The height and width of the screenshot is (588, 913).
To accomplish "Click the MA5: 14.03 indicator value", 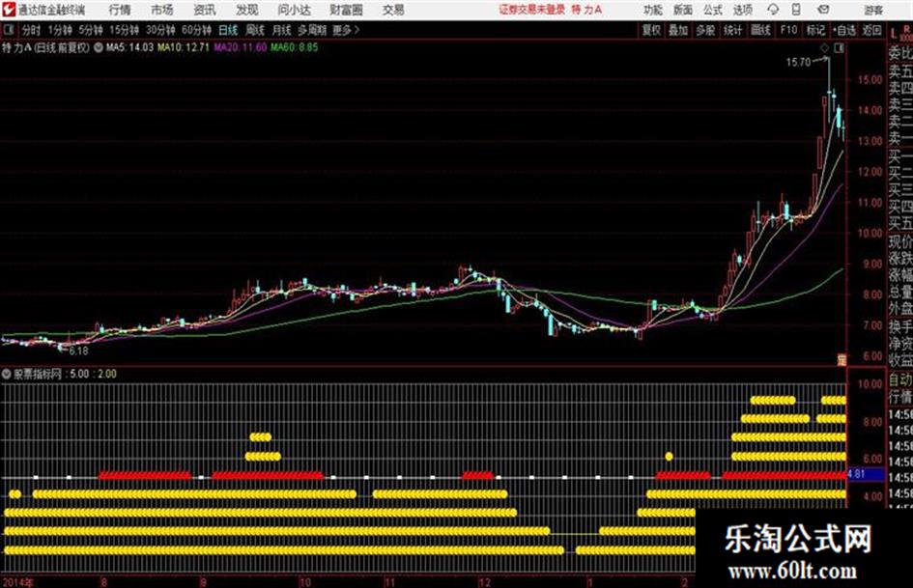I will 129,47.
